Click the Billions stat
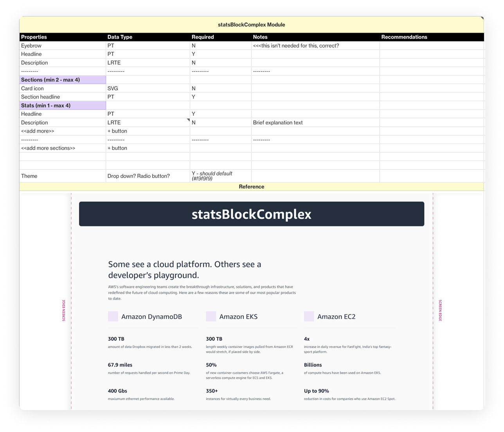Screen dimensions: 504x432 click(313, 365)
